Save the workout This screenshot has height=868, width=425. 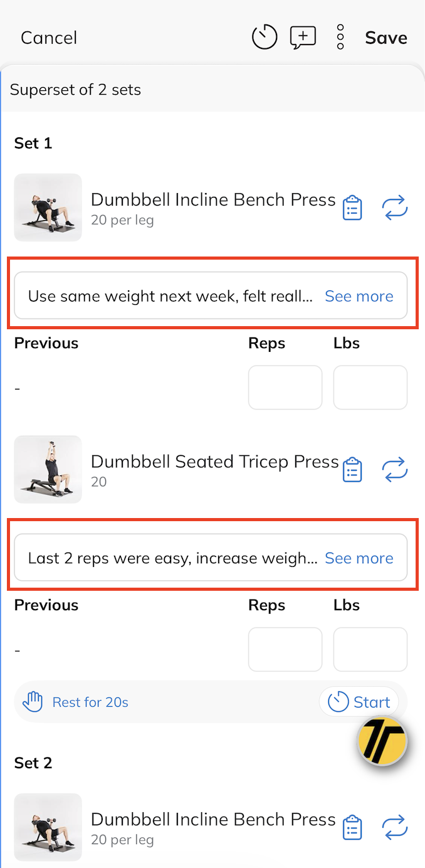click(x=386, y=38)
